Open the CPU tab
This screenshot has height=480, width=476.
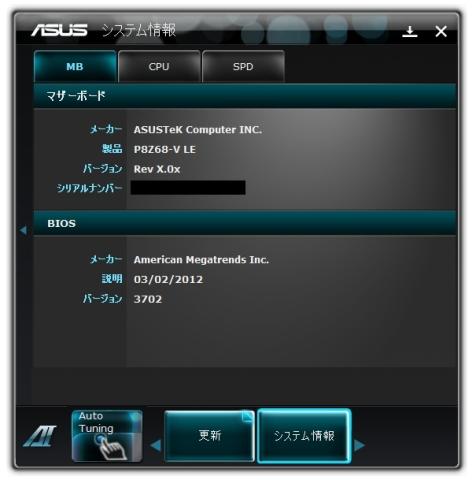coord(159,67)
